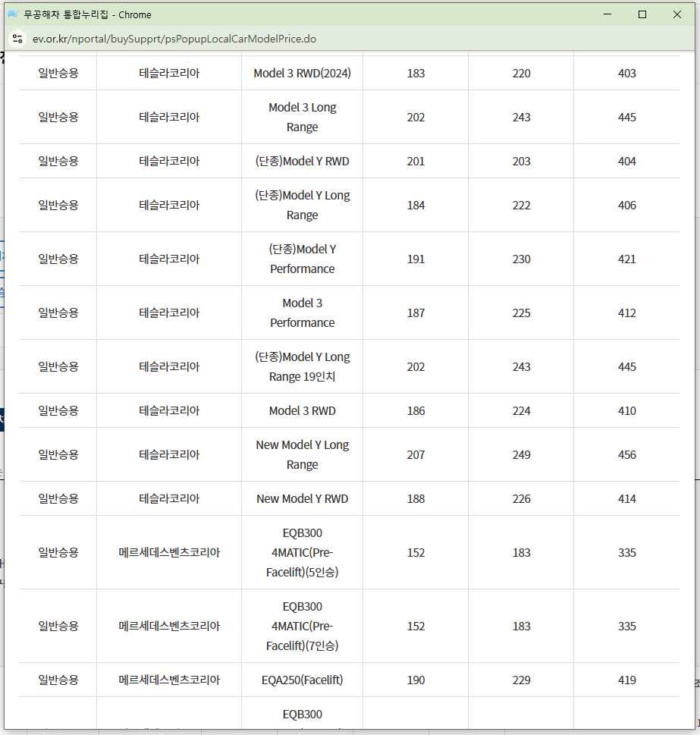Select value 412 in Model 3 Performance row

pos(627,313)
